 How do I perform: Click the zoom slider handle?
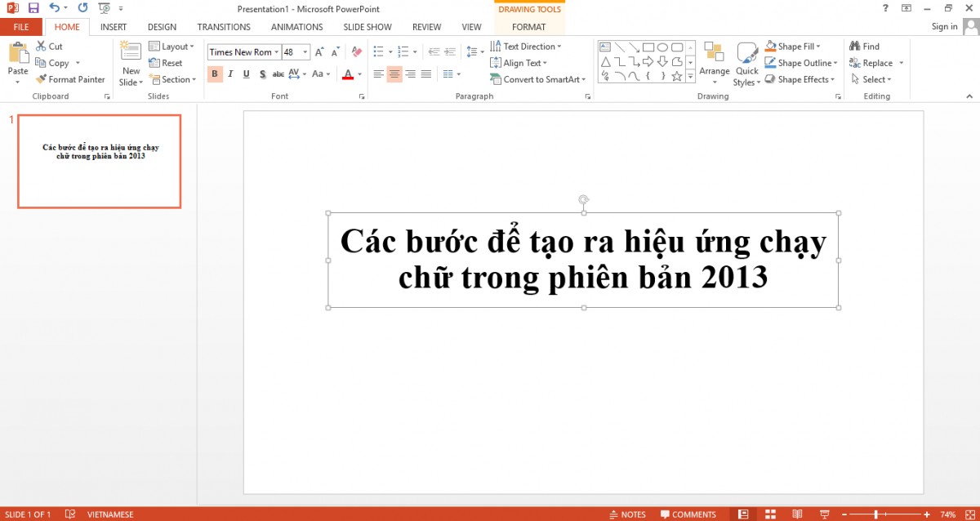tap(876, 514)
